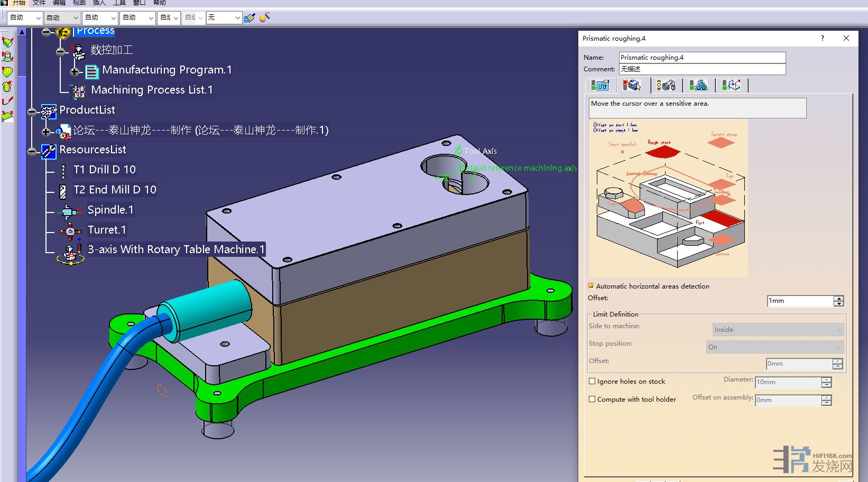Click the dialog help question mark button
The height and width of the screenshot is (482, 868).
[822, 38]
